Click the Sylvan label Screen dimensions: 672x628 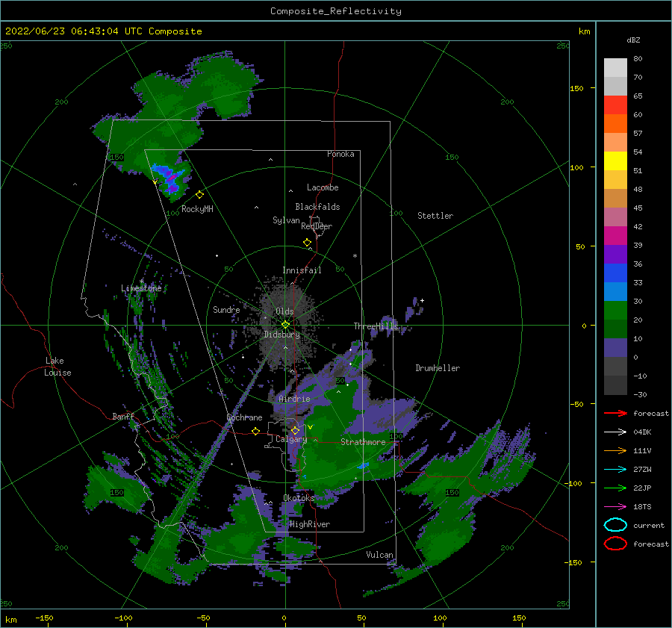286,220
